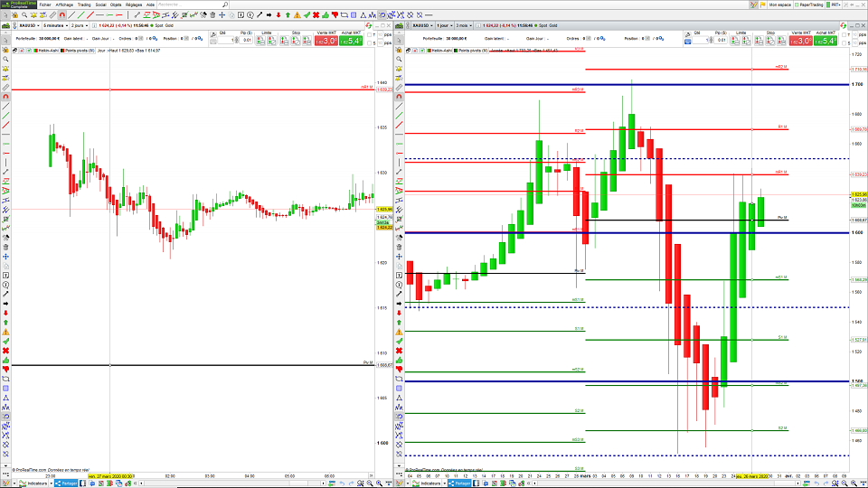The image size is (868, 488).
Task: Click the magnet icon in left chart sidebar
Action: [x=5, y=97]
